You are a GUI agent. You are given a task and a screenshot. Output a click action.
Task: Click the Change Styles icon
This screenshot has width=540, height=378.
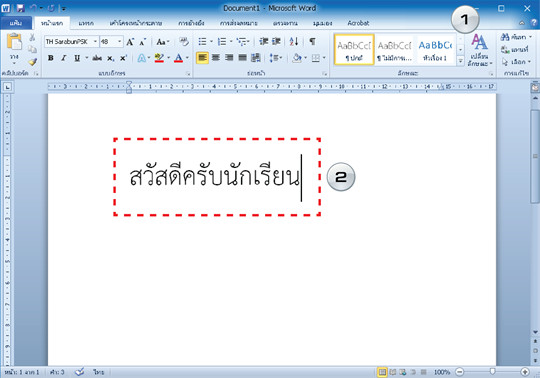click(479, 49)
